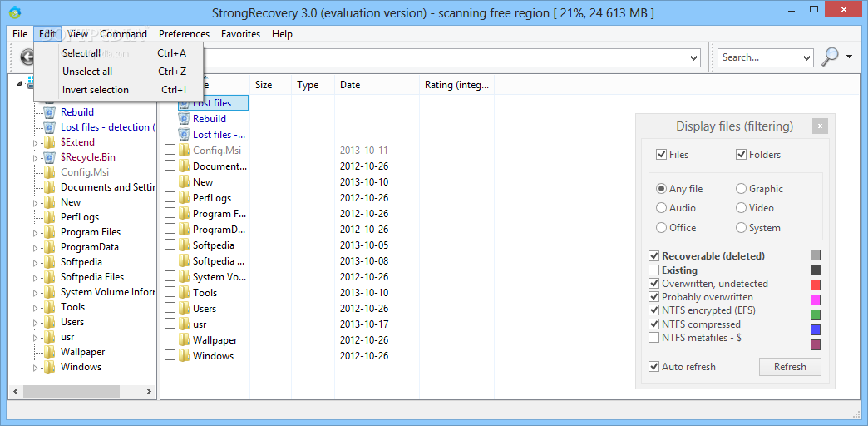Disable the Auto refresh checkbox
This screenshot has height=426, width=868.
(653, 367)
